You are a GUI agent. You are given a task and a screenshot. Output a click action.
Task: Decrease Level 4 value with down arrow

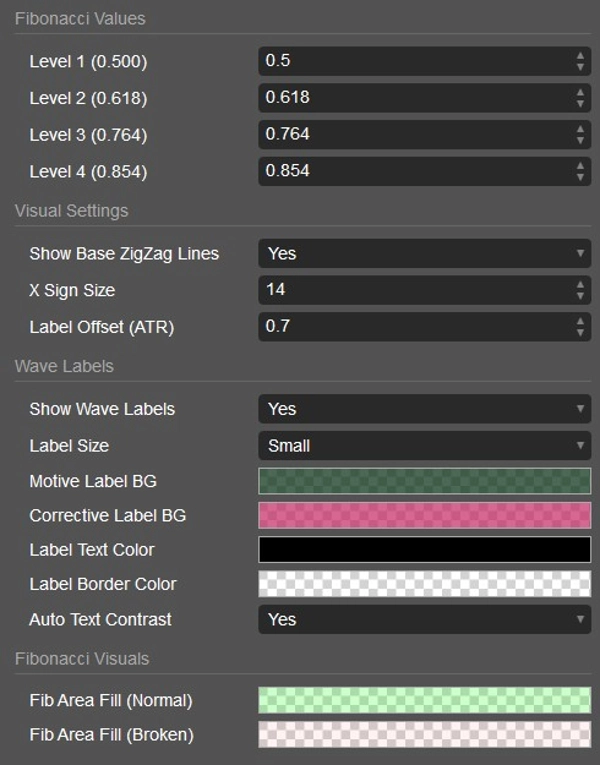[x=580, y=177]
